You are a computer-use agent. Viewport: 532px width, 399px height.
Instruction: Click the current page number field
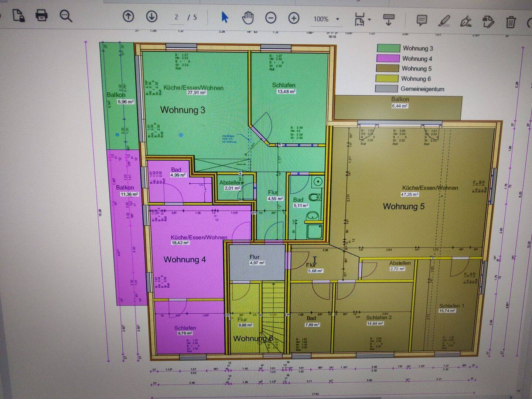click(176, 17)
